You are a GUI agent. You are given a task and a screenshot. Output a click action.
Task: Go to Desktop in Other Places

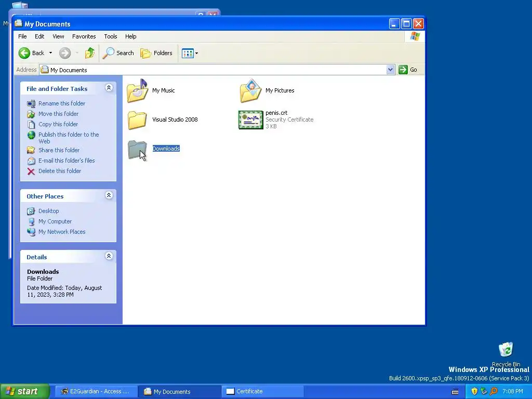48,211
